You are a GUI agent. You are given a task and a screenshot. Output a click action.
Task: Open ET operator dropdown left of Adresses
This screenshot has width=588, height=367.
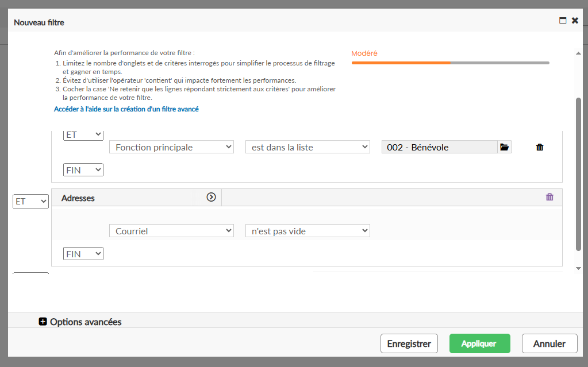coord(30,202)
